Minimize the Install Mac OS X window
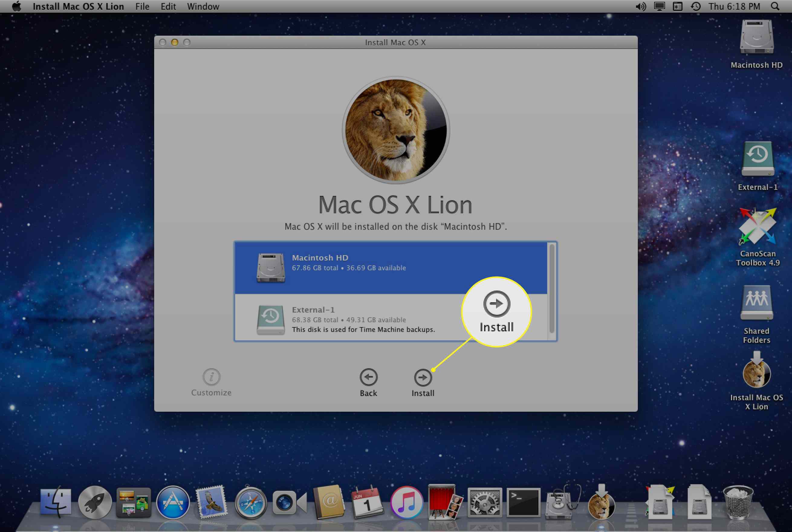The height and width of the screenshot is (532, 792). pyautogui.click(x=174, y=42)
